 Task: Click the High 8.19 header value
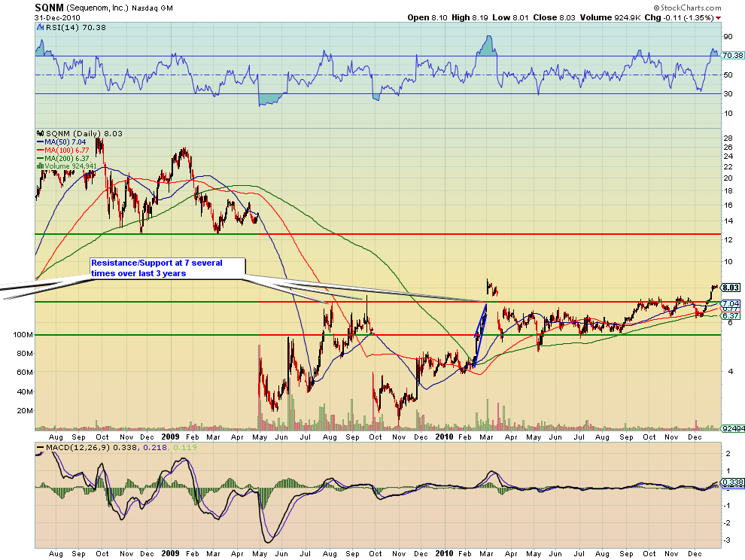tap(470, 17)
